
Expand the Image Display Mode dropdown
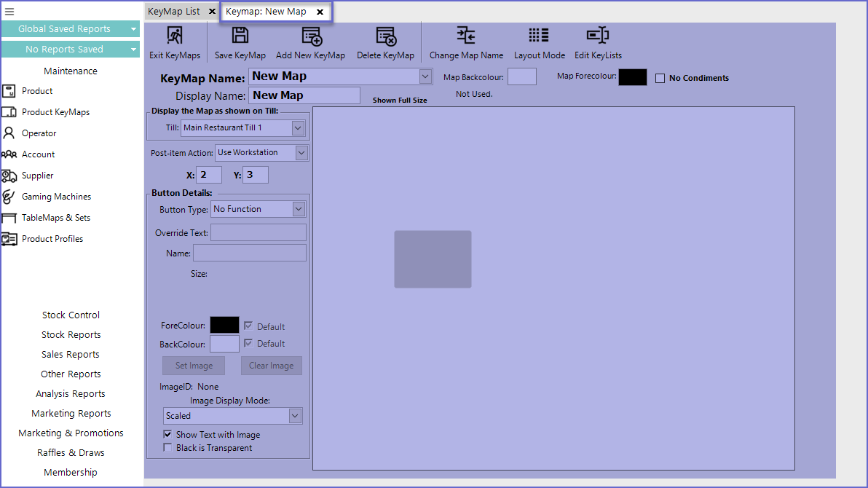(x=295, y=416)
